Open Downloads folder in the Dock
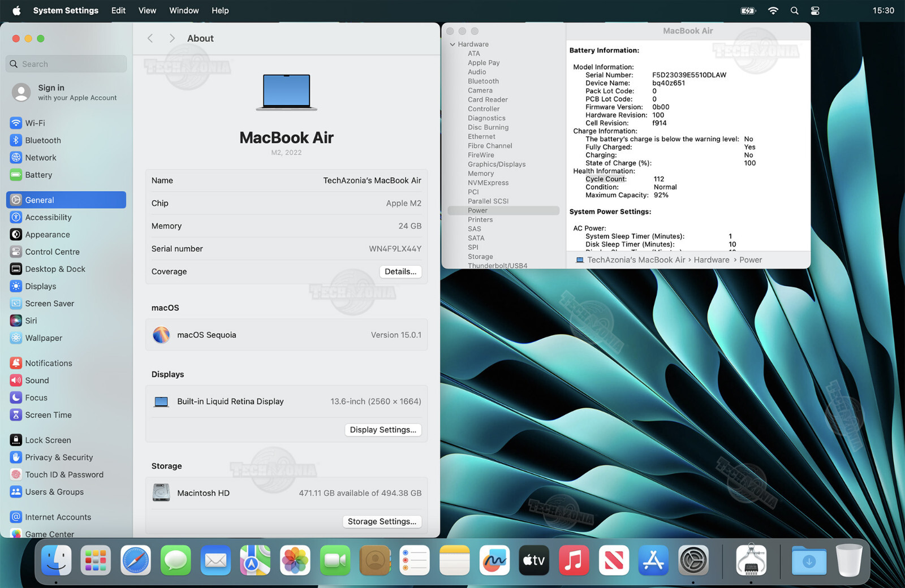 809,560
